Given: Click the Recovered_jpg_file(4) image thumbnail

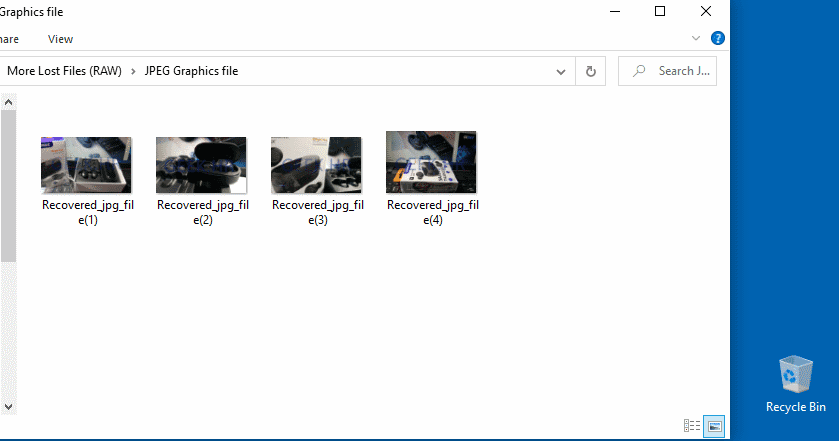Looking at the screenshot, I should coord(431,162).
